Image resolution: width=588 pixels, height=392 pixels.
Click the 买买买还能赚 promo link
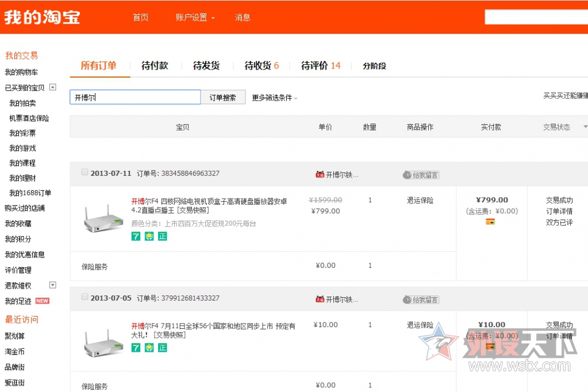click(566, 95)
